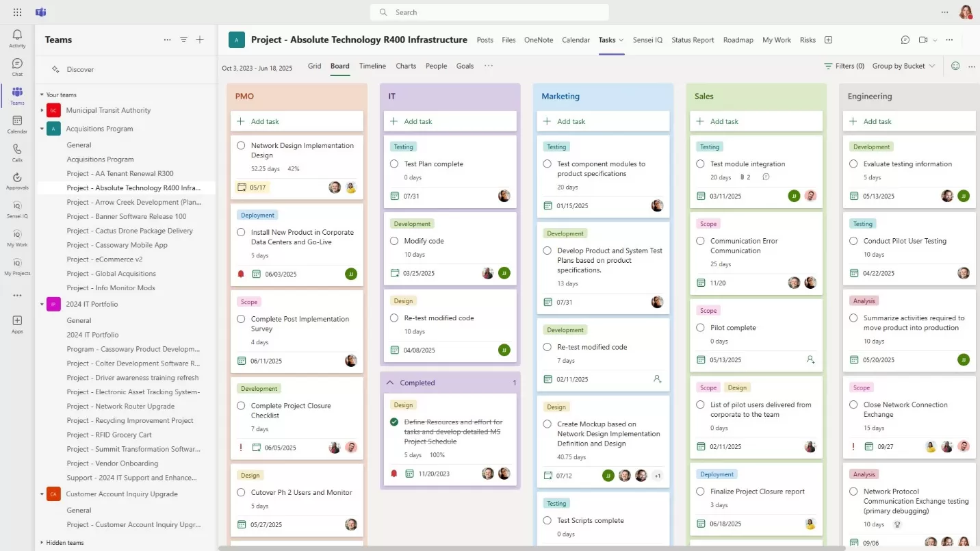Click the +1 assignees badge on Create Mockup
This screenshot has height=551, width=980.
click(657, 475)
